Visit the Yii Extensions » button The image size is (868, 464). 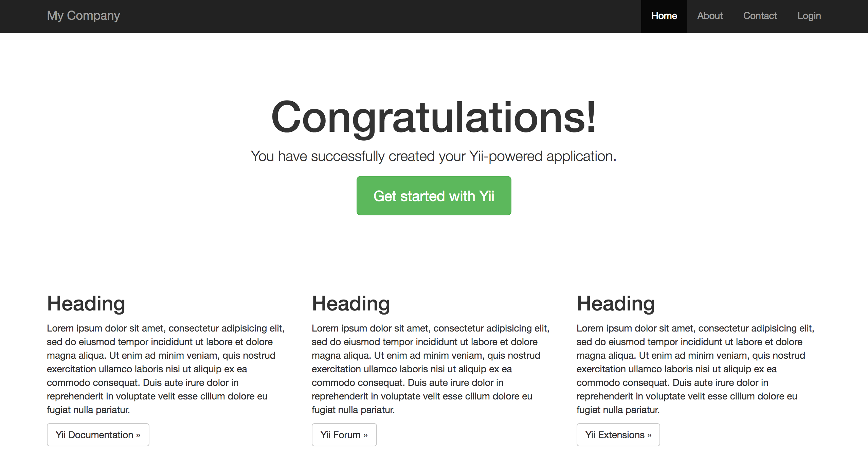click(618, 435)
